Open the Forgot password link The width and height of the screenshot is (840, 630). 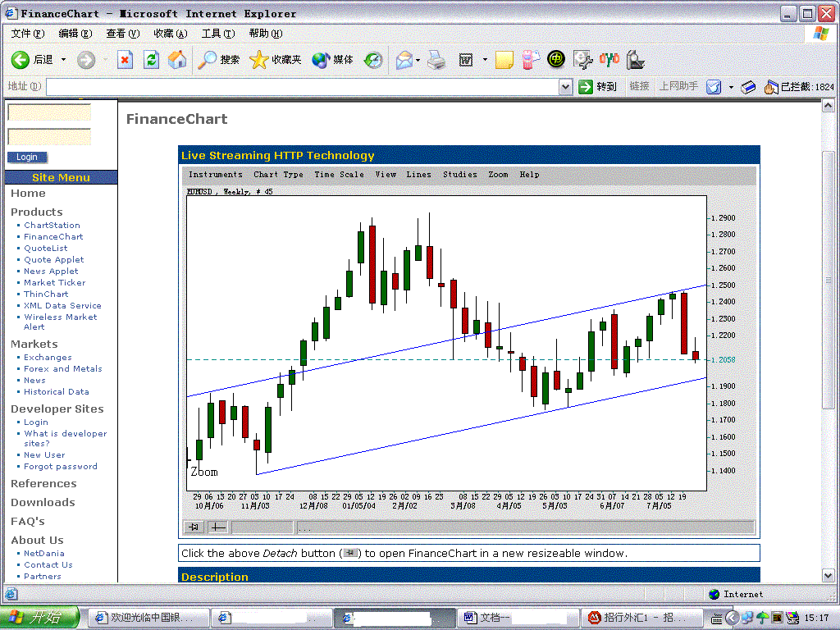pos(61,467)
